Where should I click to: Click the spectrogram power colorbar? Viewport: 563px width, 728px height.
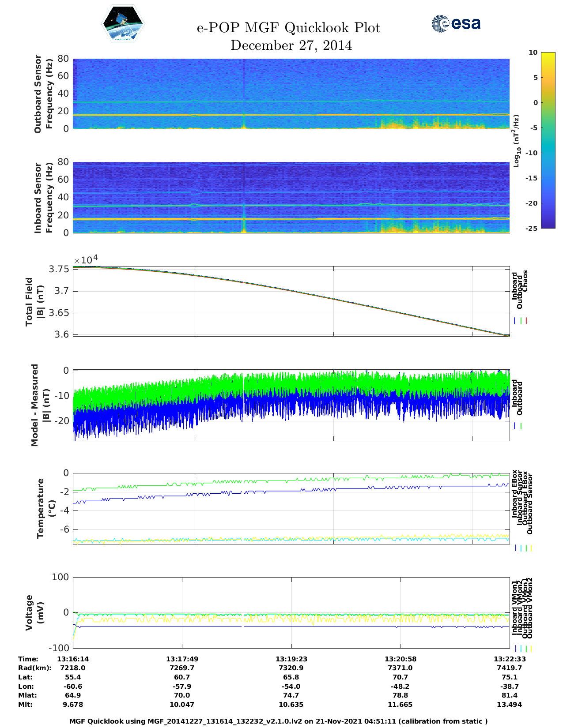tap(548, 140)
